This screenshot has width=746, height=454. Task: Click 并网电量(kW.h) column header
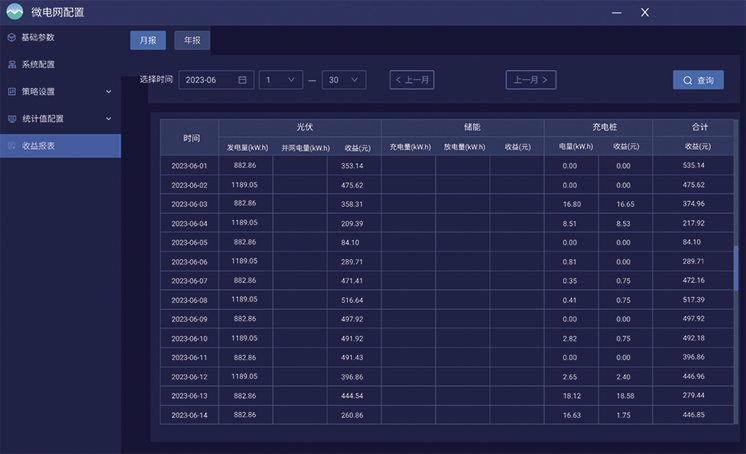pos(305,148)
